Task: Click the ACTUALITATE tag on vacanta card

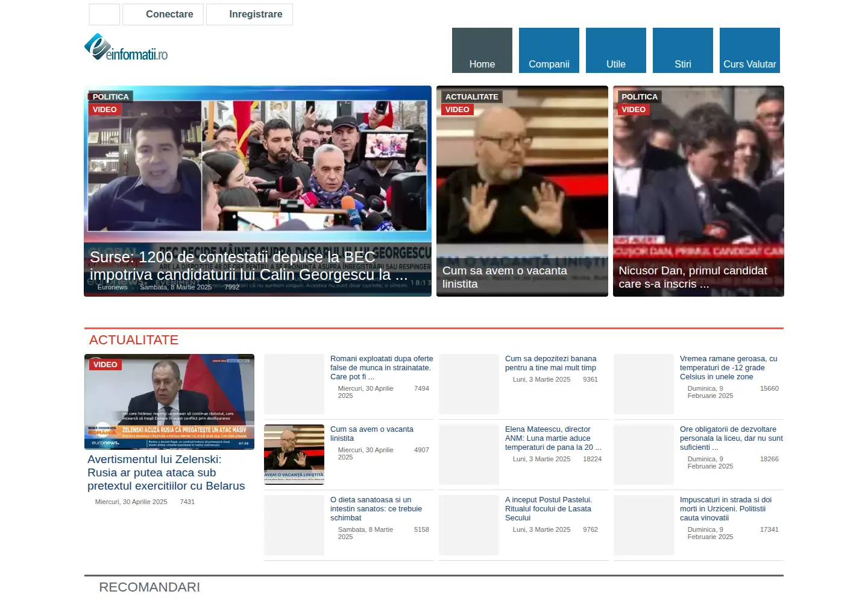Action: [471, 96]
